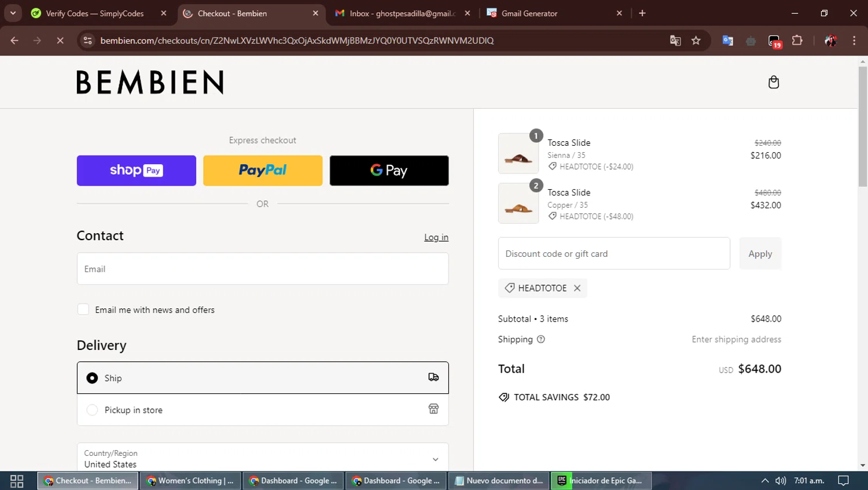Open Iniciador de Epic Games taskbar item
This screenshot has width=868, height=490.
point(601,481)
